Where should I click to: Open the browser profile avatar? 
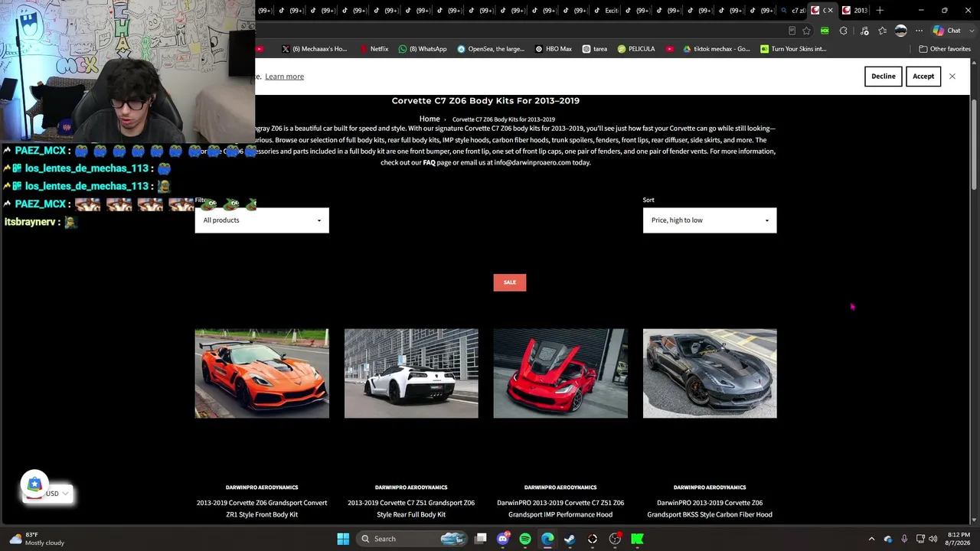900,31
